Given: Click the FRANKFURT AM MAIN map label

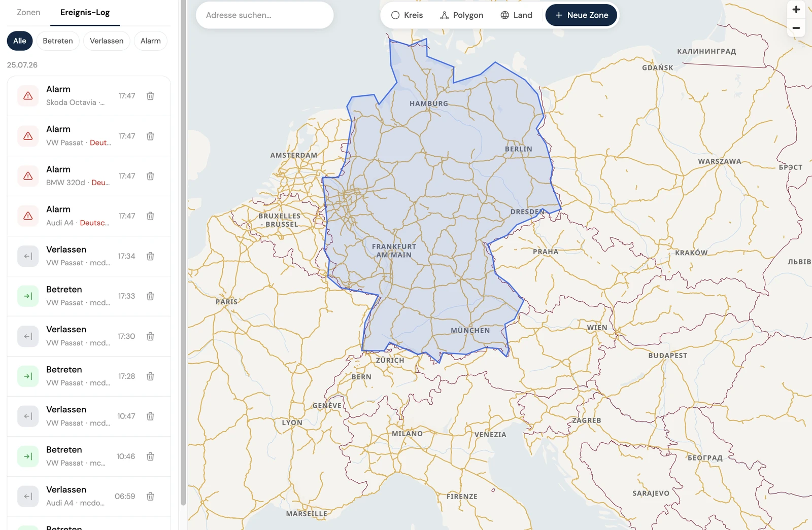Looking at the screenshot, I should click(394, 251).
